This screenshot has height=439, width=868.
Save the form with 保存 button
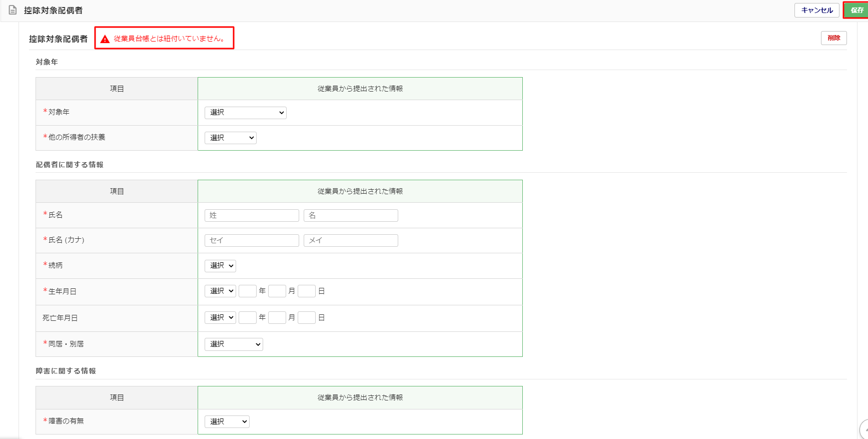[x=856, y=10]
